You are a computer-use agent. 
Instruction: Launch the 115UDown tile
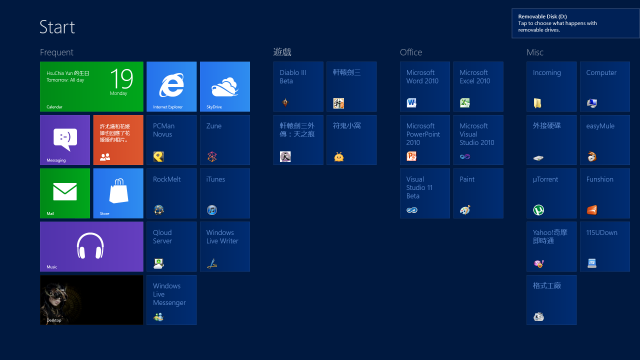[605, 247]
